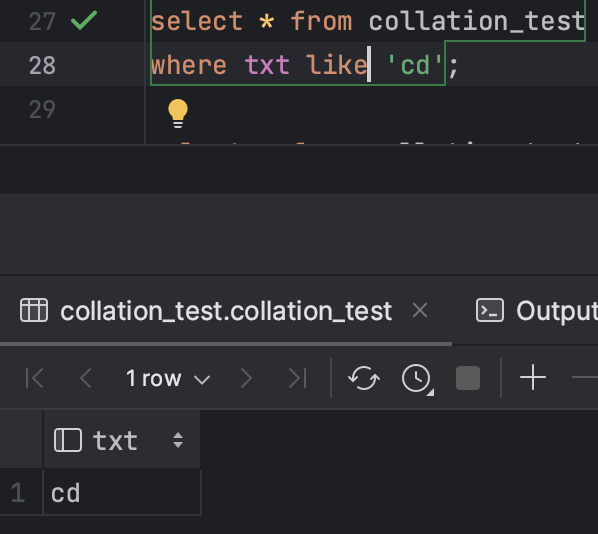Sort by the txt column arrows
Screen dimensions: 598x534
pyautogui.click(x=178, y=440)
